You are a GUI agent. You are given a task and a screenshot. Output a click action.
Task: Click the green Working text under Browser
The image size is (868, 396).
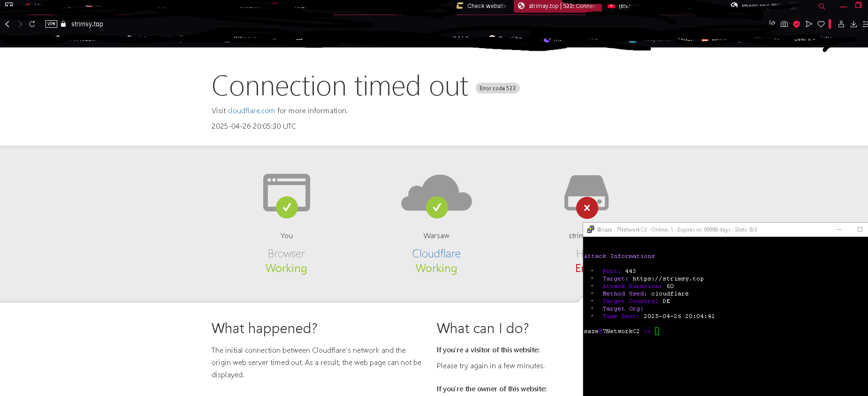point(286,268)
